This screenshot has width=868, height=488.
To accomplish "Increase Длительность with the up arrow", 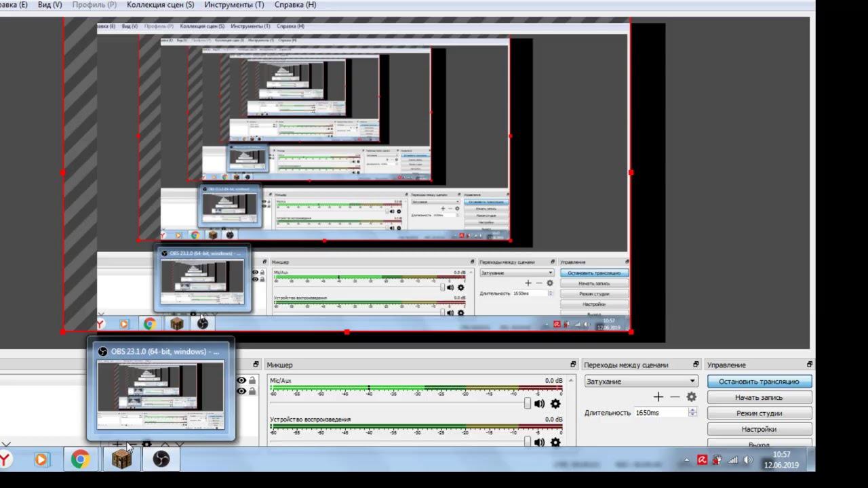I will 692,409.
